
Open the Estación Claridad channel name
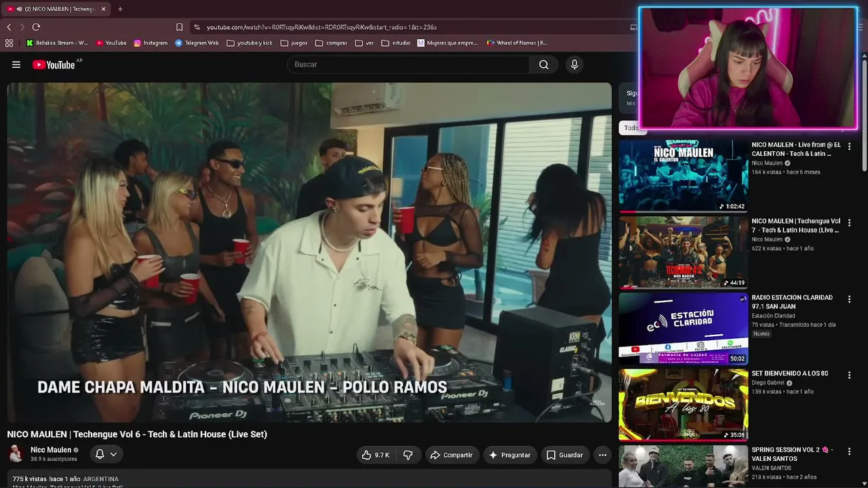point(773,316)
